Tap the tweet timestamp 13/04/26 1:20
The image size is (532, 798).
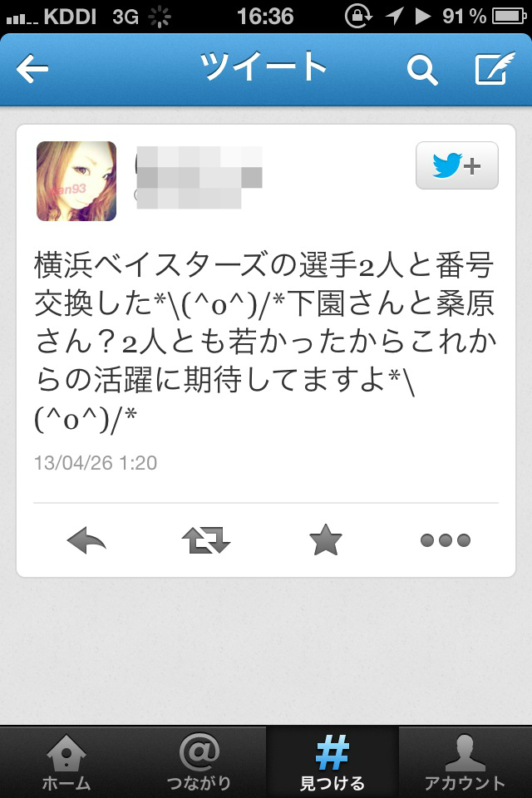pos(96,463)
